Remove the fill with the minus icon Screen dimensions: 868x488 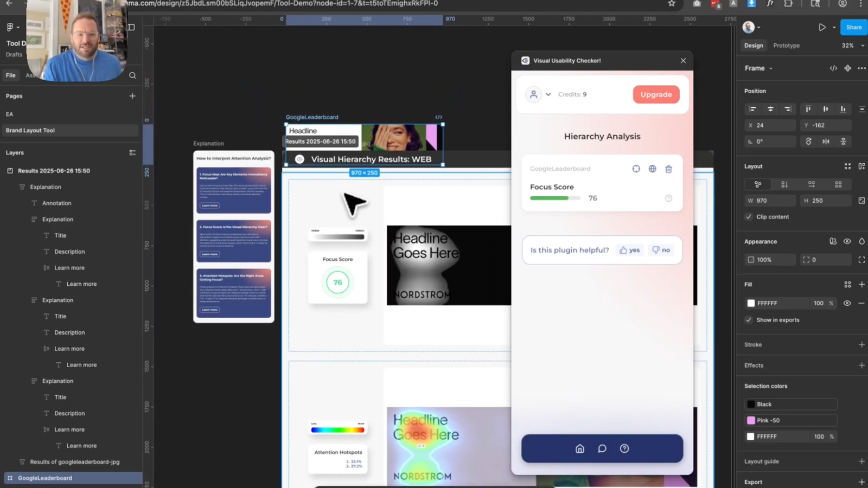coord(861,303)
